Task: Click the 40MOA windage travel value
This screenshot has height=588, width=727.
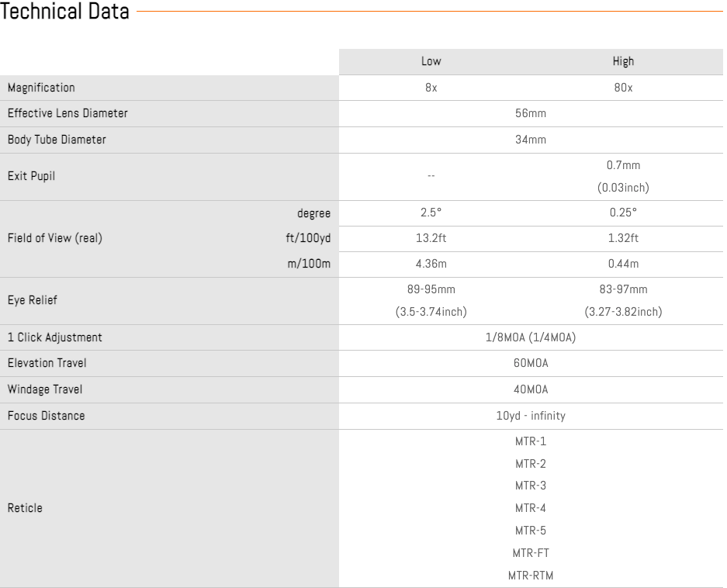Action: [x=531, y=389]
